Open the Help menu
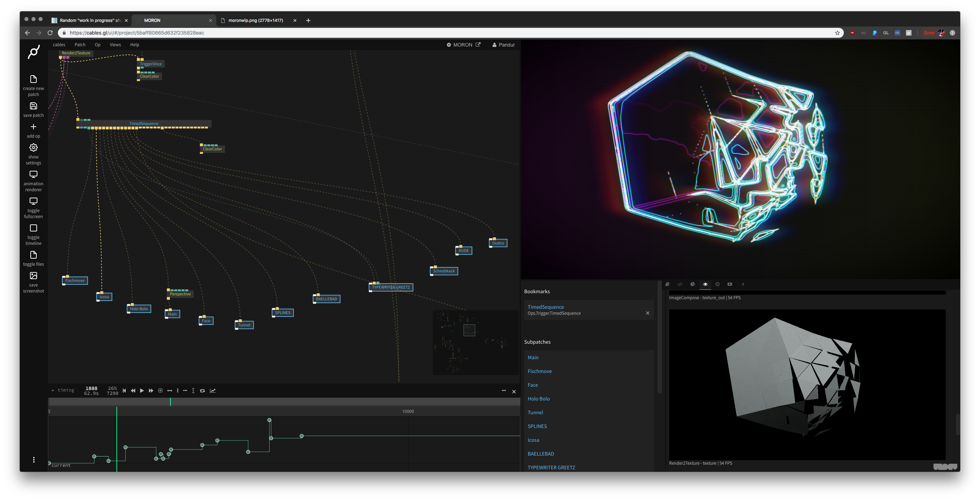Viewport: 980px width, 500px height. coord(135,44)
